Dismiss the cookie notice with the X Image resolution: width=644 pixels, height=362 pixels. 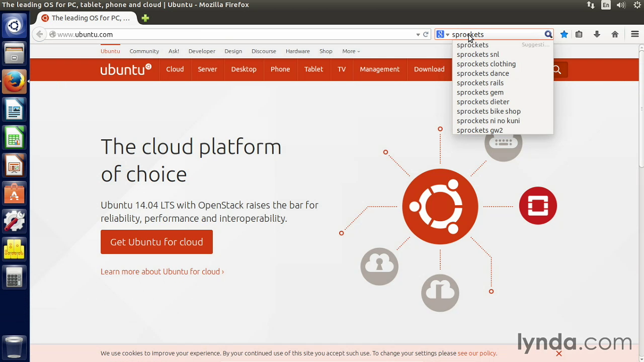[x=558, y=353]
